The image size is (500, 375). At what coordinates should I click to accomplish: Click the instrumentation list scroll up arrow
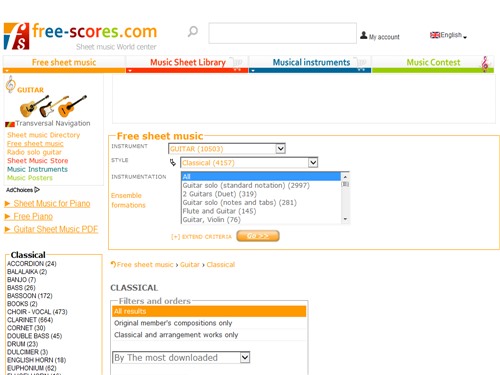tap(345, 176)
